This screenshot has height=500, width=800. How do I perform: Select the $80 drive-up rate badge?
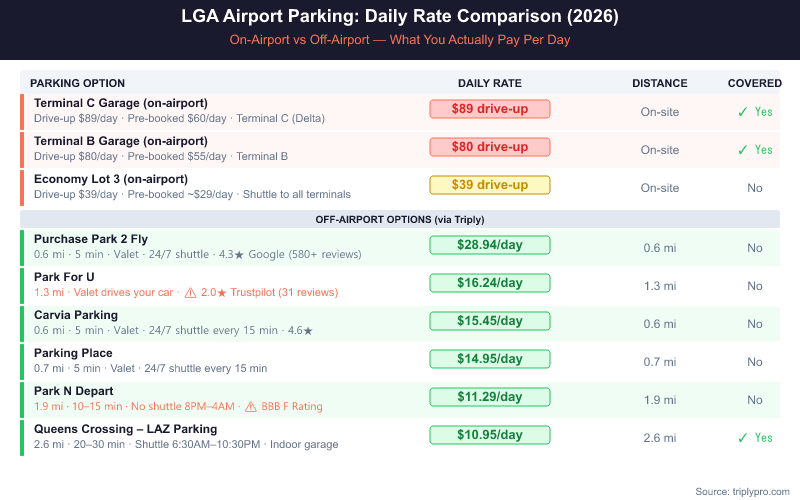[x=490, y=147]
